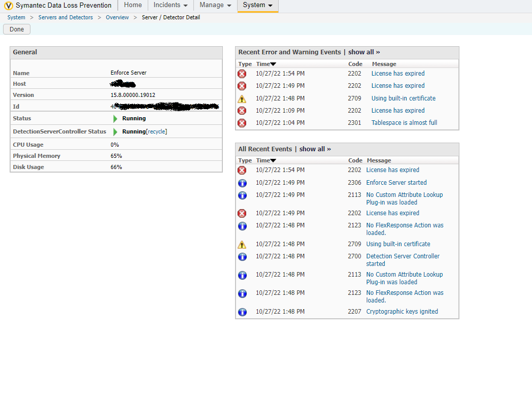532x403 pixels.
Task: Click the blue info icon for Enforce Server started
Action: click(x=242, y=183)
